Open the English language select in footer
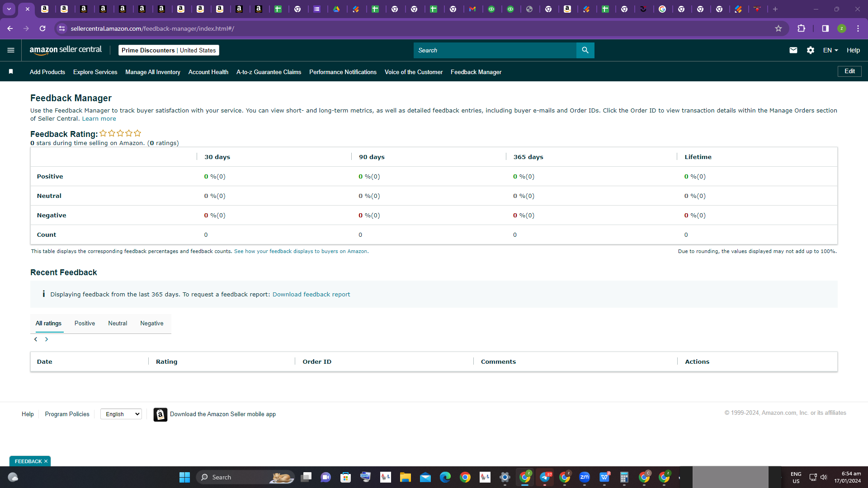 click(121, 414)
